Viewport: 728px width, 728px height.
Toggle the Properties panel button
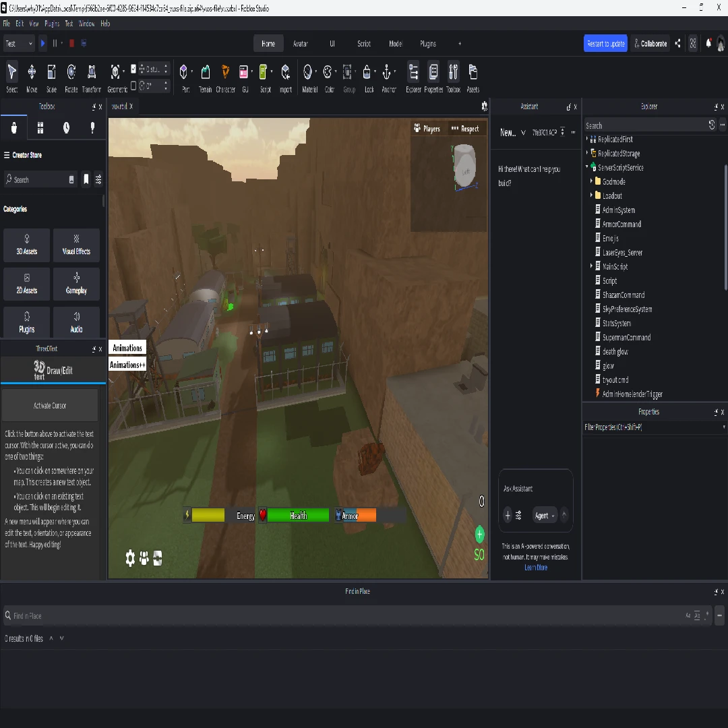[x=433, y=77]
